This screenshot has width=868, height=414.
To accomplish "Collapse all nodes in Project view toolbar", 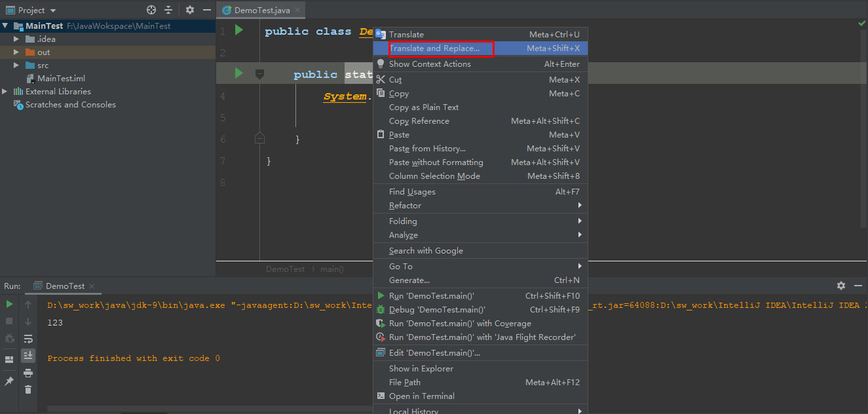I will click(168, 10).
